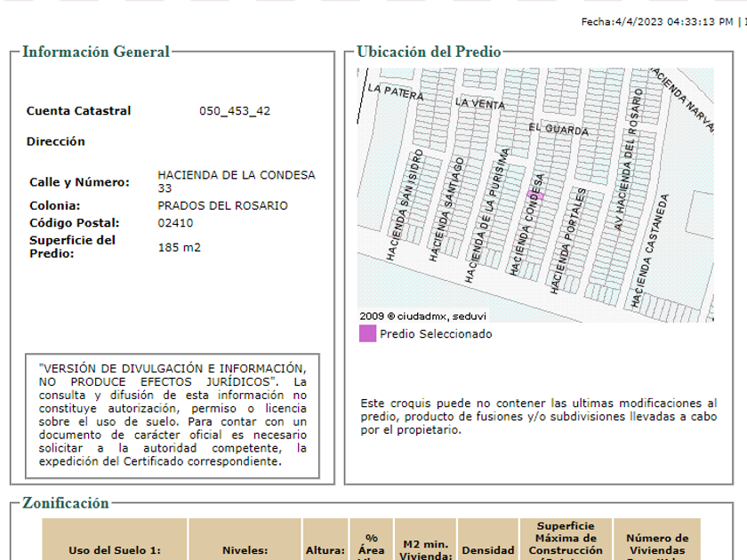The height and width of the screenshot is (560, 747).
Task: Click the Zonificación section heading
Action: [66, 503]
